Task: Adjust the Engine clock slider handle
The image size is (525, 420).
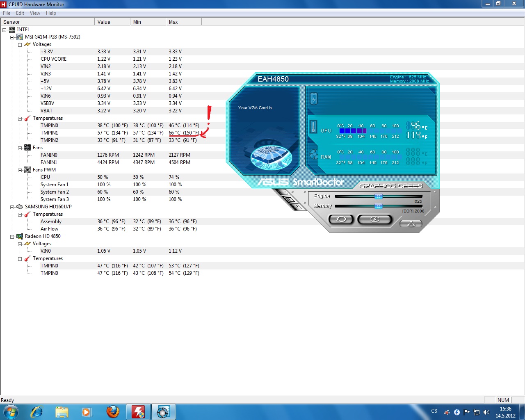Action: coord(379,196)
